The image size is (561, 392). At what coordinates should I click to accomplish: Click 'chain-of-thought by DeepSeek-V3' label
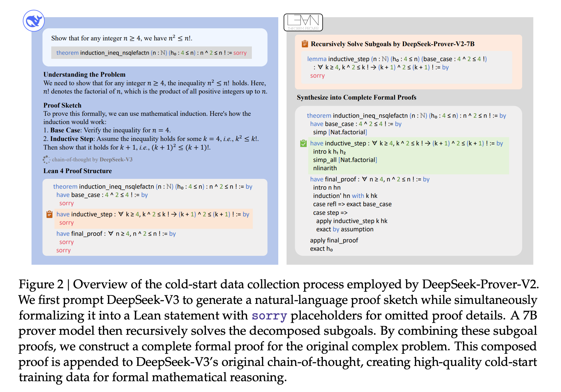tap(92, 159)
